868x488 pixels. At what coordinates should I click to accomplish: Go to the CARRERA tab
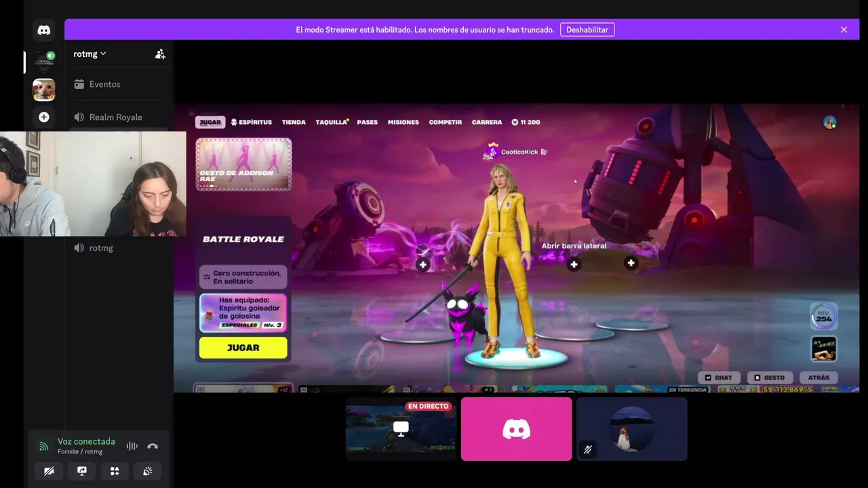tap(487, 122)
